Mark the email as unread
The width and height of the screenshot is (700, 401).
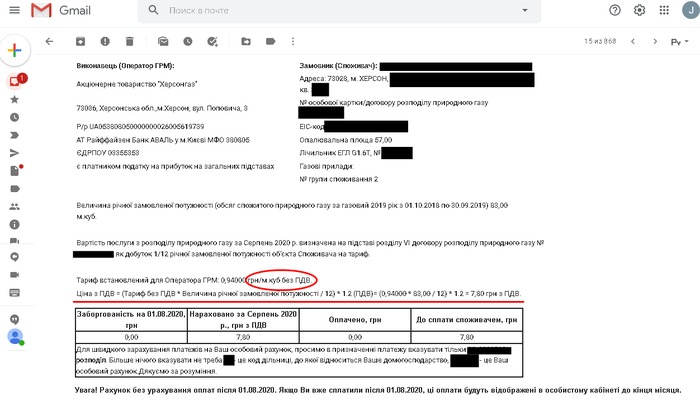(162, 42)
